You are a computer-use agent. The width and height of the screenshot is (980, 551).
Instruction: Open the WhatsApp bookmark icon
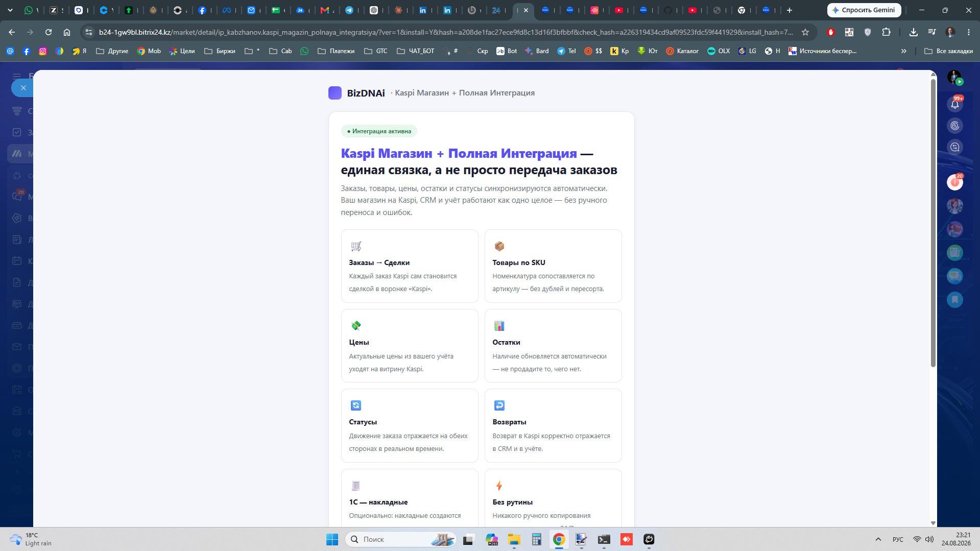[x=304, y=51]
